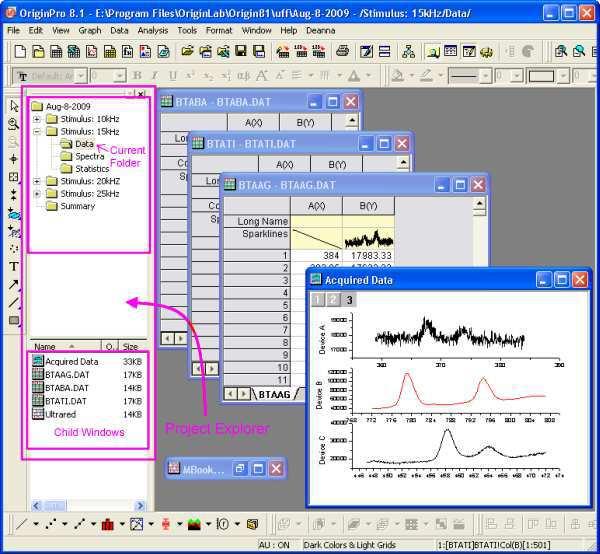Select the Screen Reader crosshair tool
The height and width of the screenshot is (554, 600).
tap(14, 159)
